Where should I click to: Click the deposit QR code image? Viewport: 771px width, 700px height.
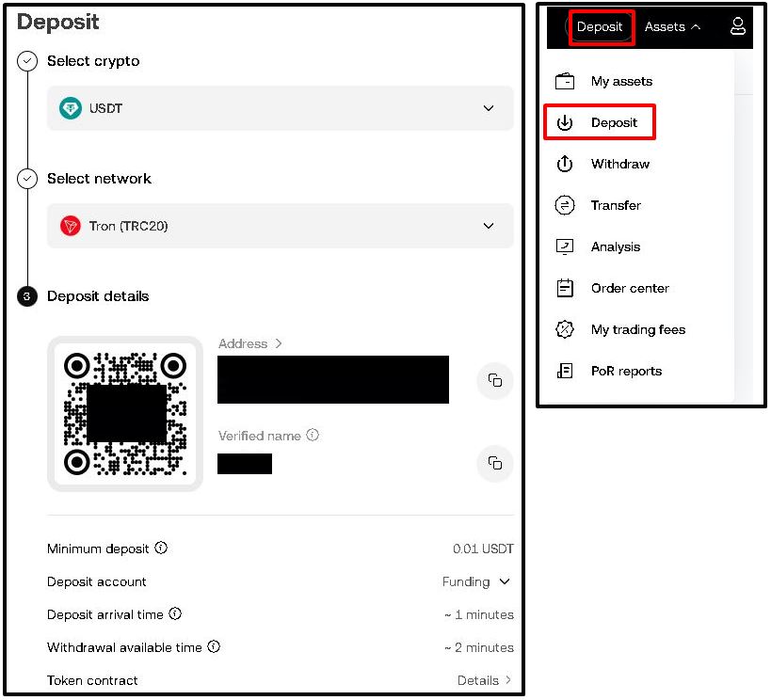(x=125, y=414)
